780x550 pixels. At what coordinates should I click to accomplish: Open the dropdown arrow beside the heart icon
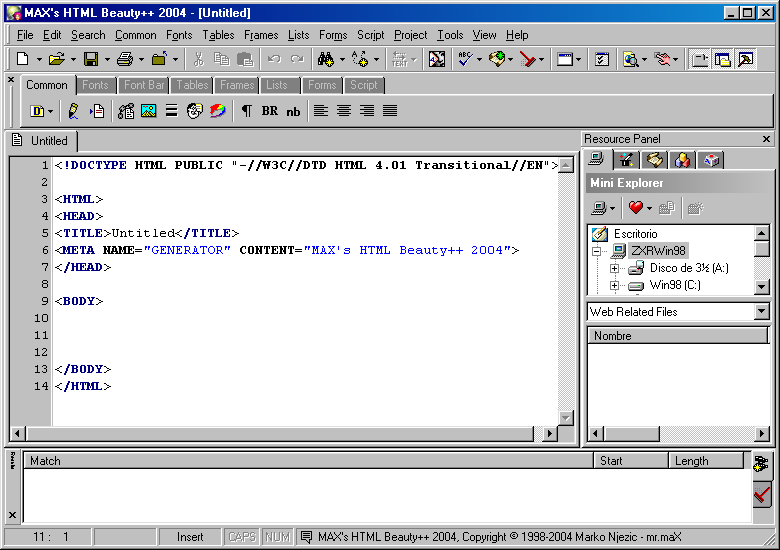pyautogui.click(x=649, y=208)
